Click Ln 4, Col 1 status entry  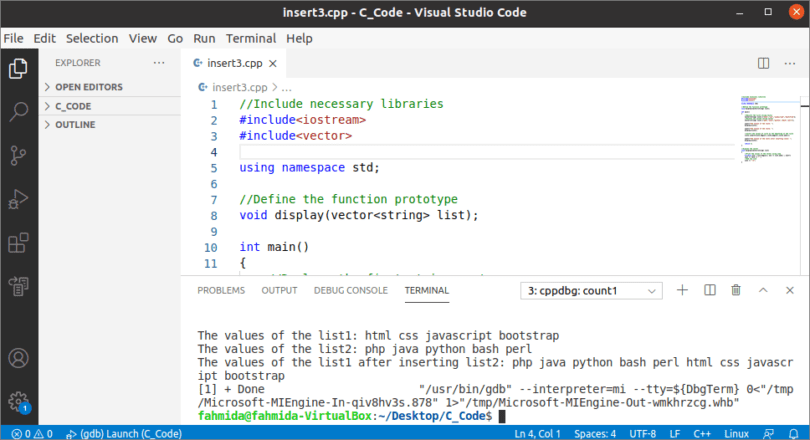[537, 434]
